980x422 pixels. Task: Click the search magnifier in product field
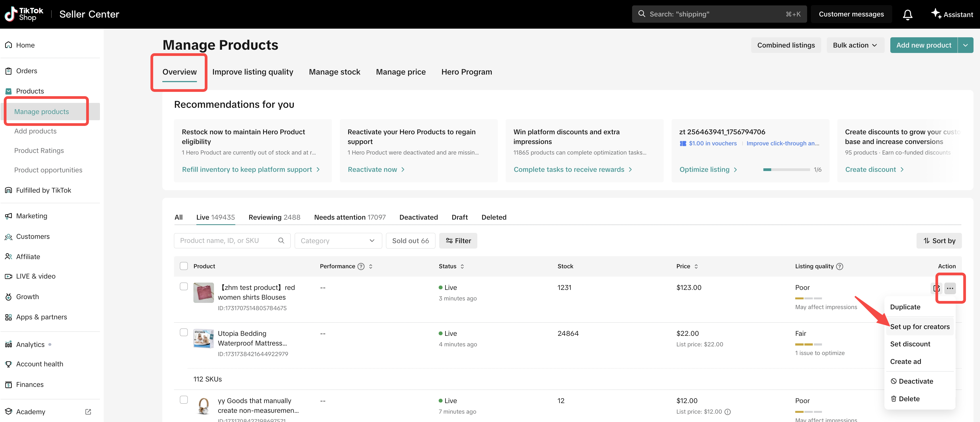coord(281,240)
